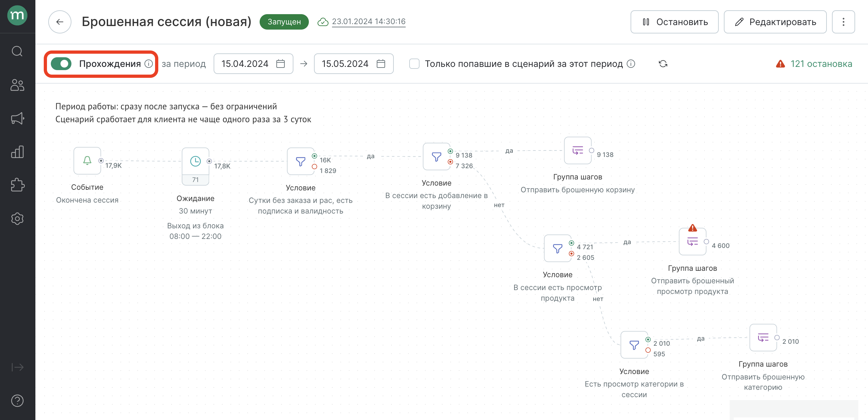
Task: Click the cloud saved status icon
Action: click(323, 22)
